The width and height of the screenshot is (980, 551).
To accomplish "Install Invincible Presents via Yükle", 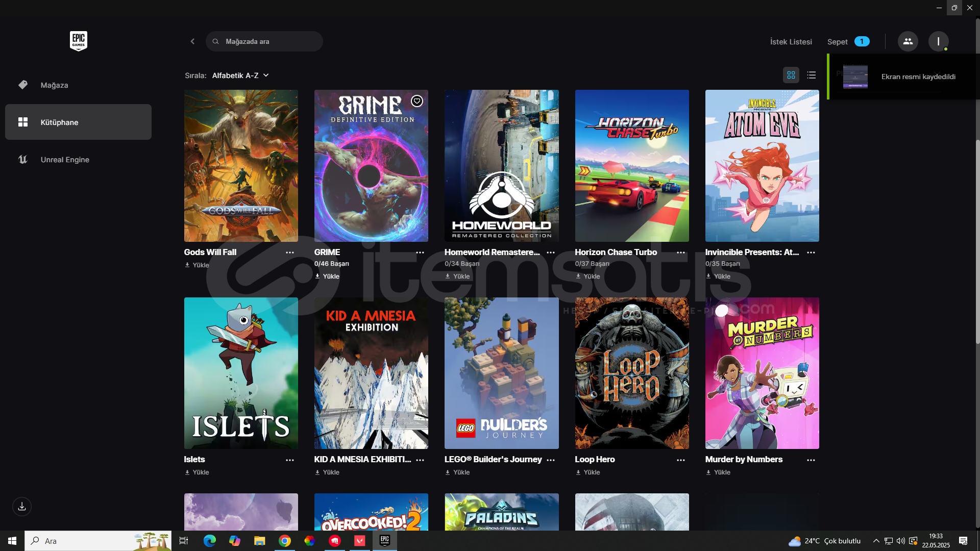I will click(x=718, y=277).
